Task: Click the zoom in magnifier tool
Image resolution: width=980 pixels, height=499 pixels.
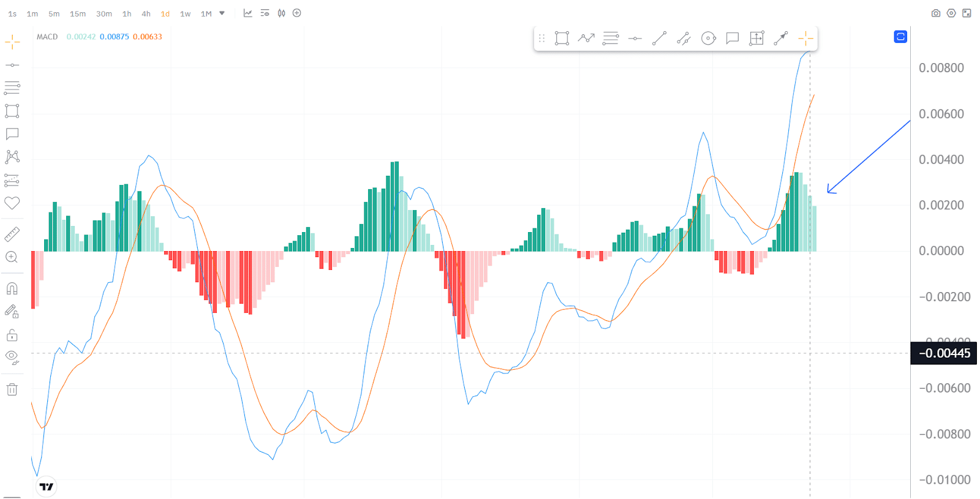Action: click(x=12, y=257)
